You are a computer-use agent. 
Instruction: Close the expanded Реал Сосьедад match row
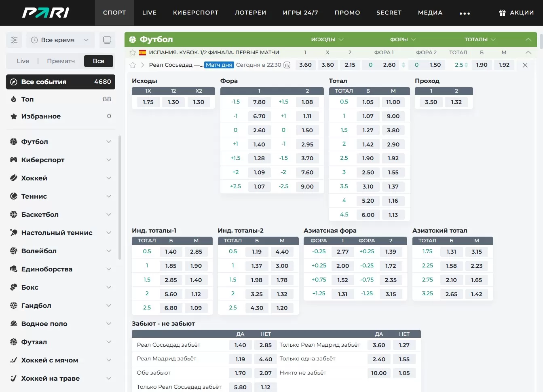[x=525, y=65]
